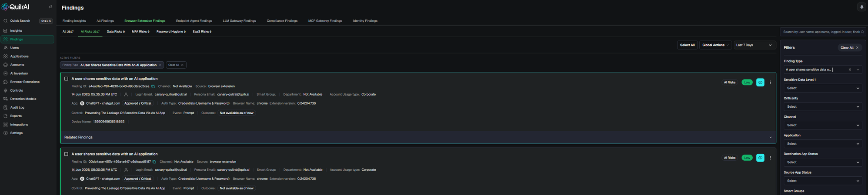Toggle the eye icon on the second finding
The height and width of the screenshot is (195, 868).
click(760, 158)
